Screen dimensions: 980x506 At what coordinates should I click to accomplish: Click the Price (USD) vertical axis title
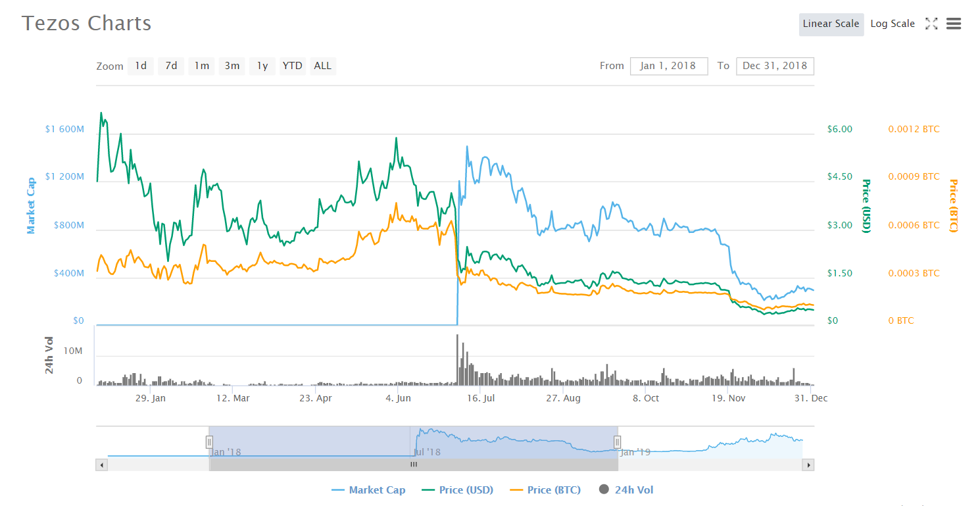[866, 206]
